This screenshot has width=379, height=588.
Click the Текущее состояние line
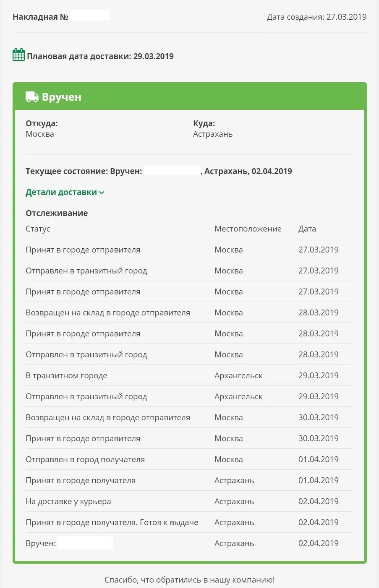tap(159, 171)
